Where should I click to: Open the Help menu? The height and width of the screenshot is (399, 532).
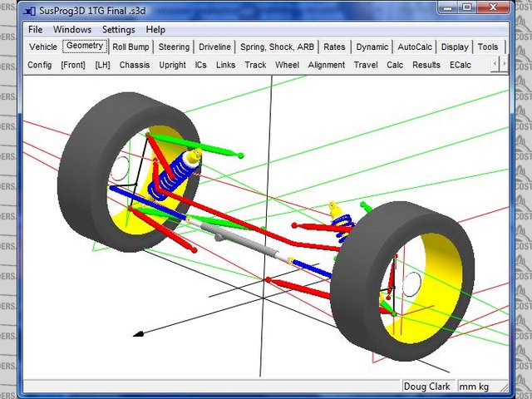[x=155, y=30]
